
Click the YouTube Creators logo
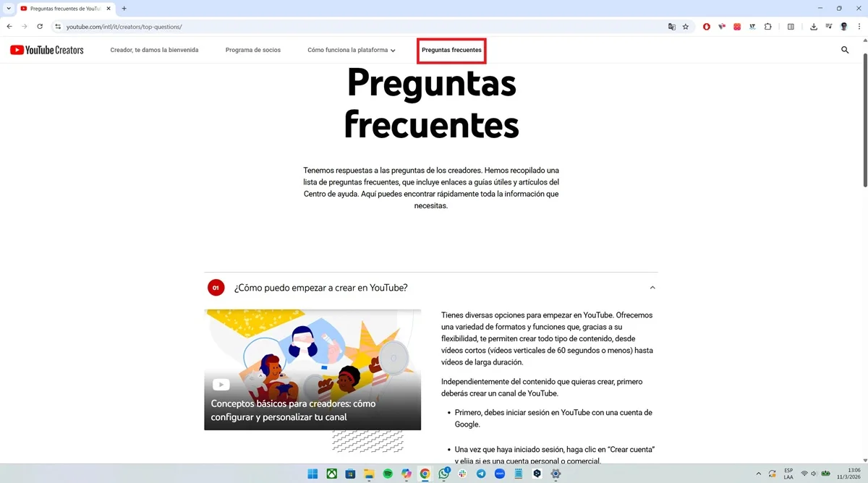pos(46,50)
